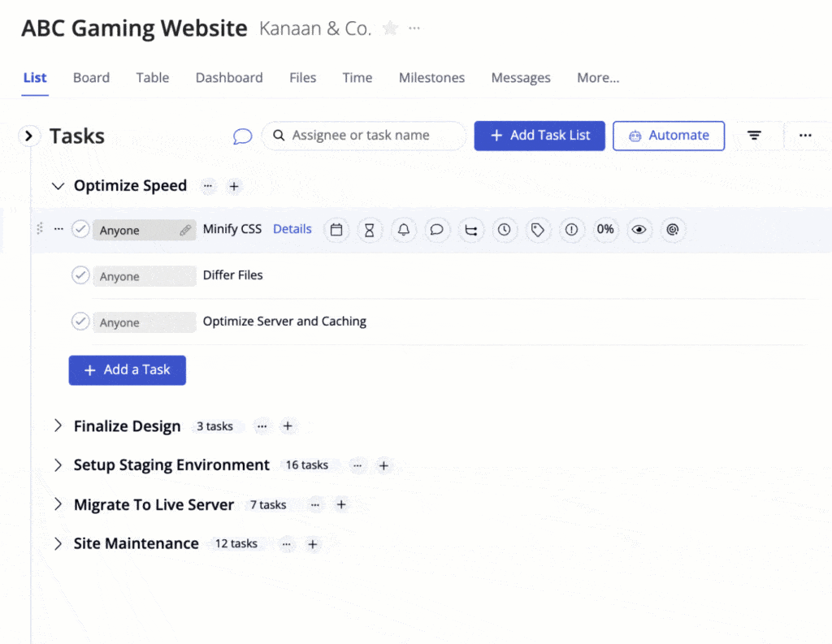Screen dimensions: 832x644
Task: Open project options ellipsis beside Kanaan & Co.
Action: tap(414, 28)
